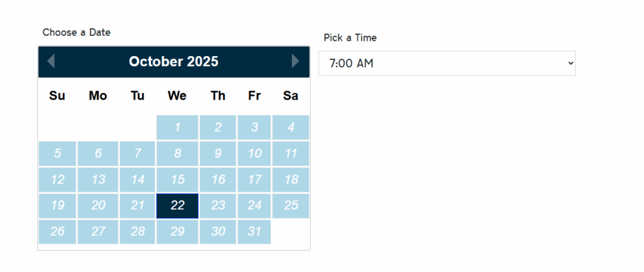Viewport: 644px width, 272px height.
Task: Select October 4 Saturday cell
Action: click(x=291, y=127)
